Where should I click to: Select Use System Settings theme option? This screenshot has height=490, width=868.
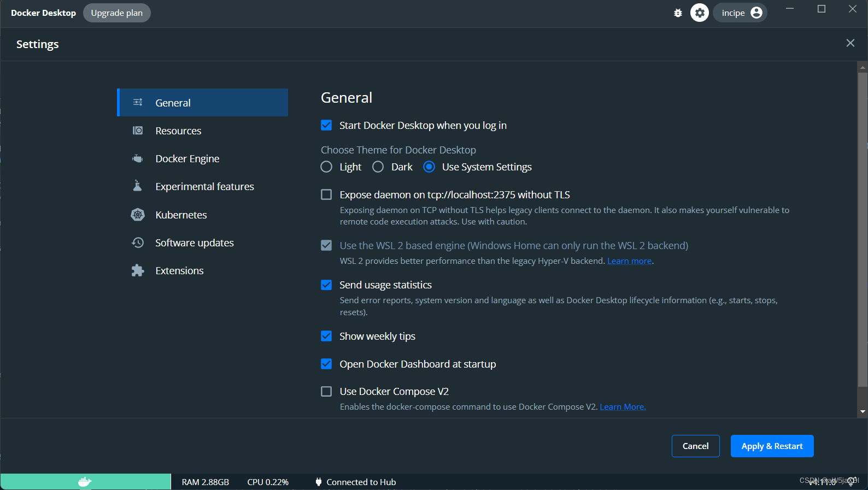click(429, 167)
